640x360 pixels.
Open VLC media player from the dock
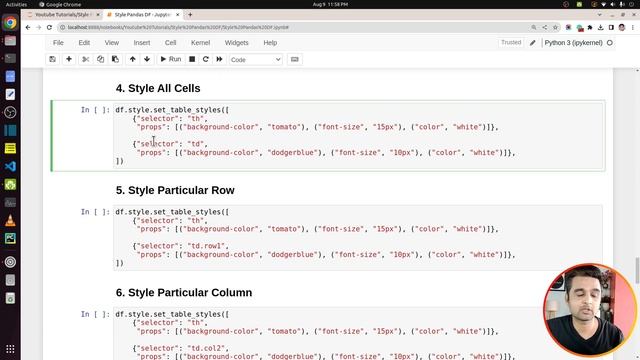click(x=10, y=220)
